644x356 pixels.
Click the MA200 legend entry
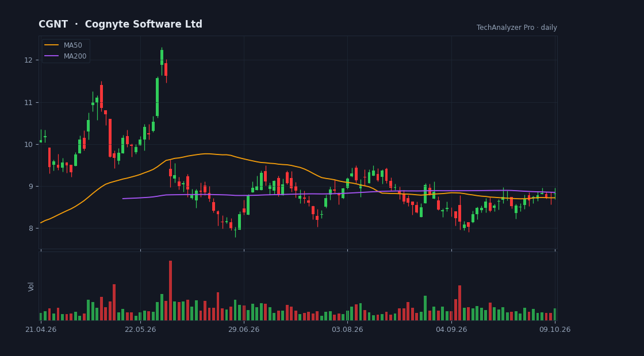click(x=66, y=56)
